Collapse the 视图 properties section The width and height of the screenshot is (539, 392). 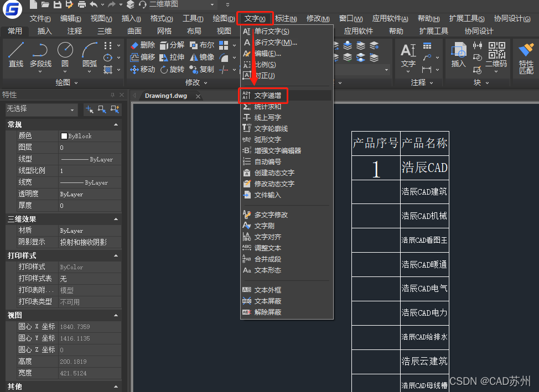[116, 315]
